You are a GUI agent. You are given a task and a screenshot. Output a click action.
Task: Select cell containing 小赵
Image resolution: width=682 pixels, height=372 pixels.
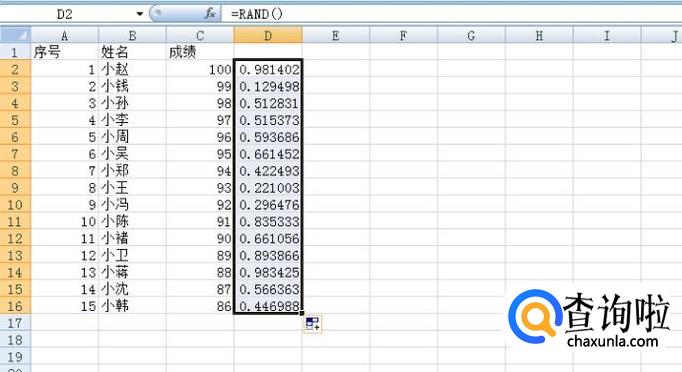[132, 69]
